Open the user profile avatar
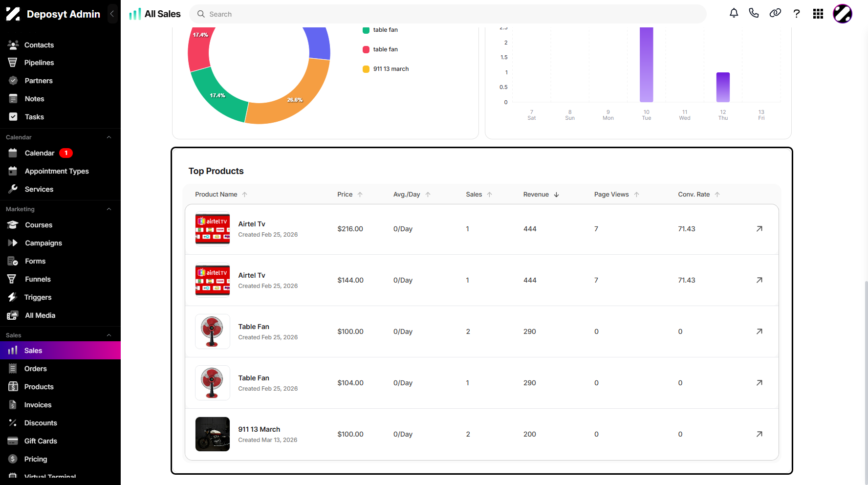Viewport: 868px width, 485px height. coord(843,14)
